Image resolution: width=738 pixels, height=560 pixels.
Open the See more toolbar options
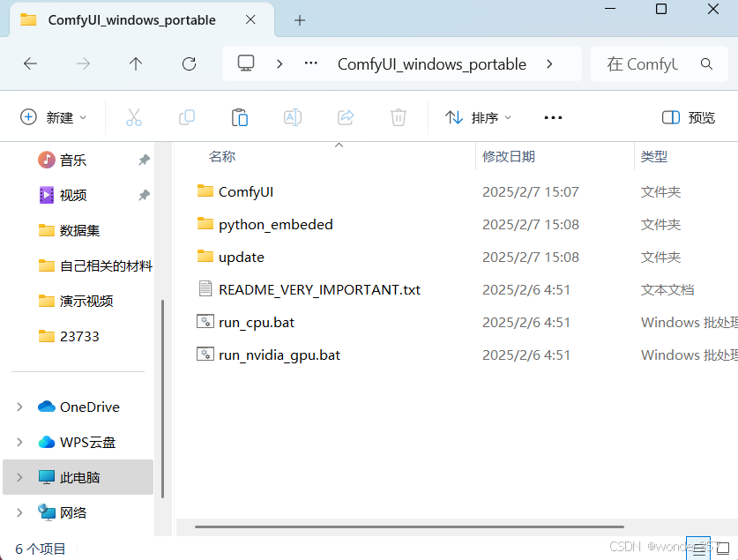(553, 117)
